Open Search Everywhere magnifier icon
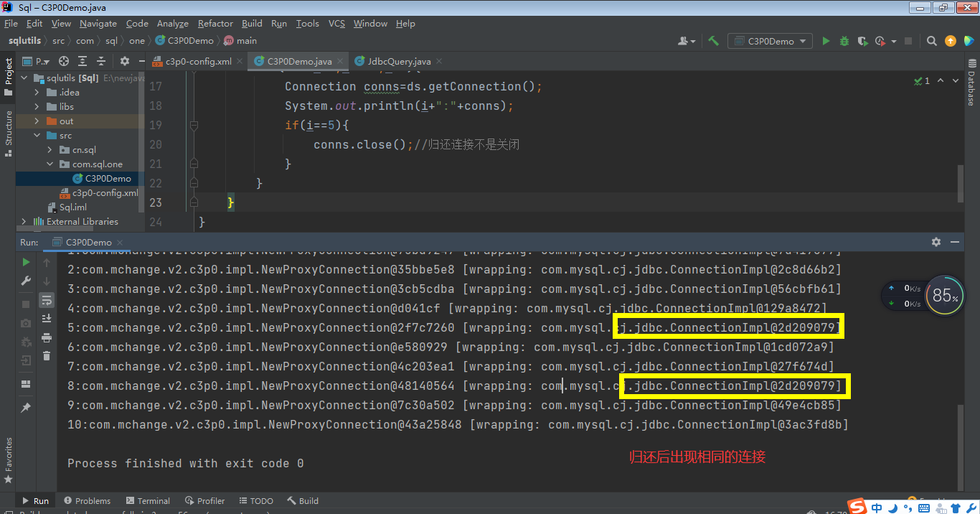 pos(931,42)
